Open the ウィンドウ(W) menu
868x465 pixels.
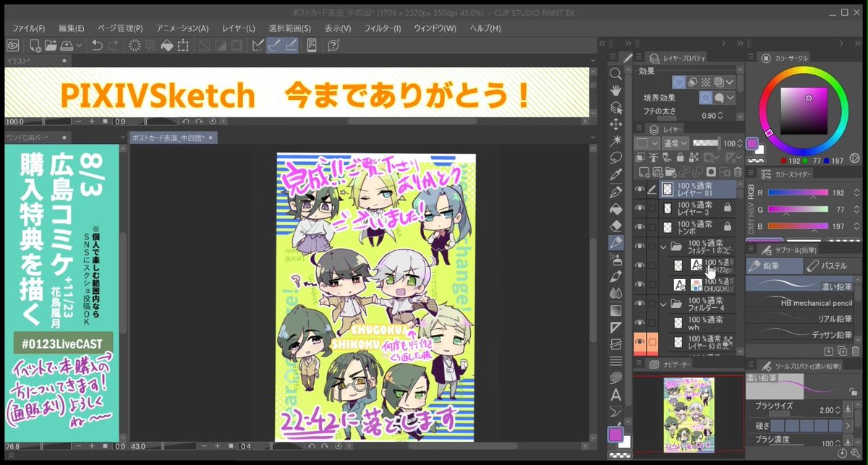click(x=435, y=28)
